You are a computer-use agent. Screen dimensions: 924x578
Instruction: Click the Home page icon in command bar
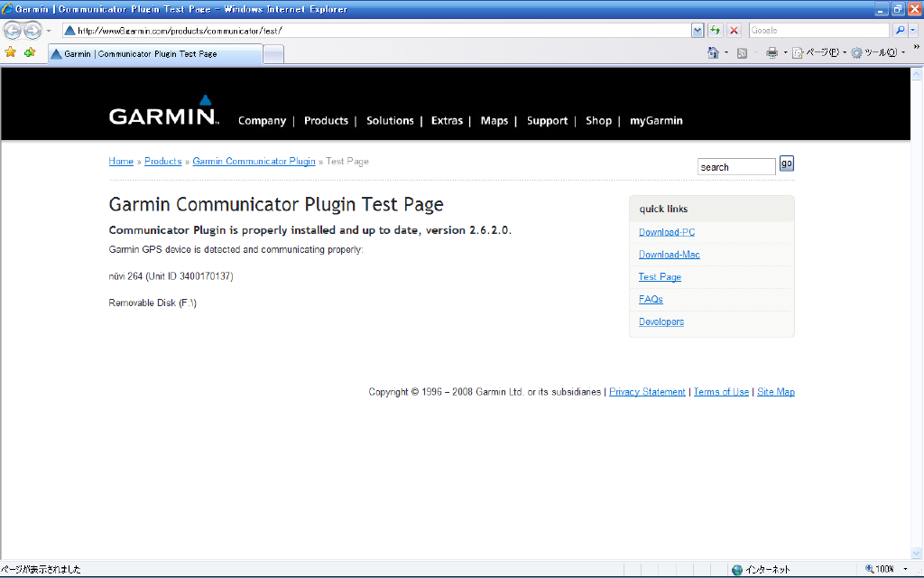pyautogui.click(x=713, y=53)
